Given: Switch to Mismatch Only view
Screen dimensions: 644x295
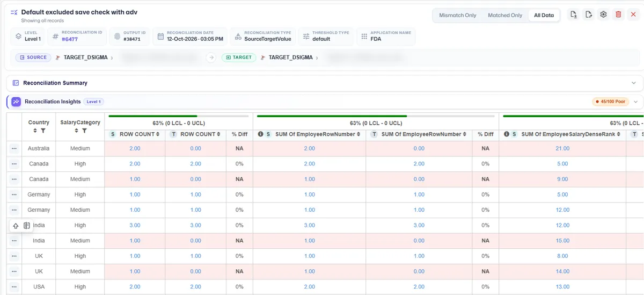Looking at the screenshot, I should pyautogui.click(x=458, y=15).
